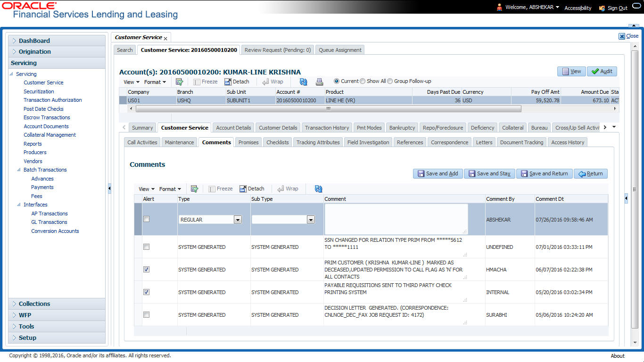
Task: Open the account grid Format menu
Action: pos(155,82)
